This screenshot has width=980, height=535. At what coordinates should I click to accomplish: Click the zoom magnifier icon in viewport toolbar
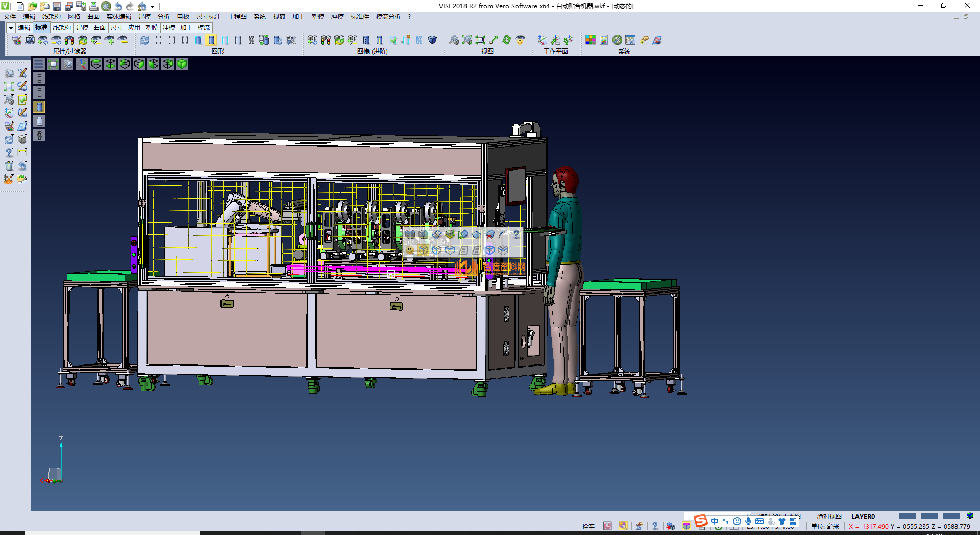(x=67, y=64)
